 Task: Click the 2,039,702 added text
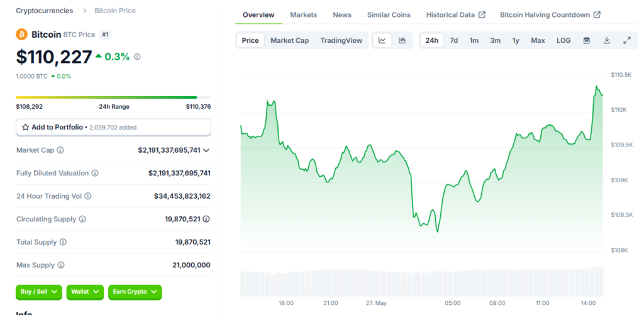[113, 128]
